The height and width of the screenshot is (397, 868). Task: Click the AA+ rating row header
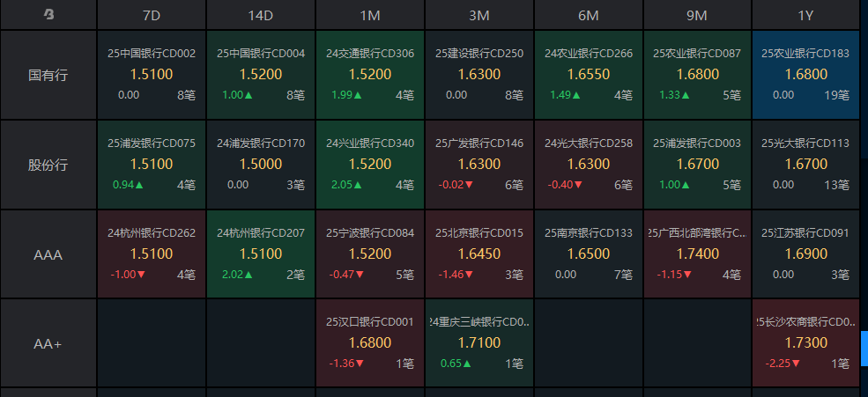48,343
